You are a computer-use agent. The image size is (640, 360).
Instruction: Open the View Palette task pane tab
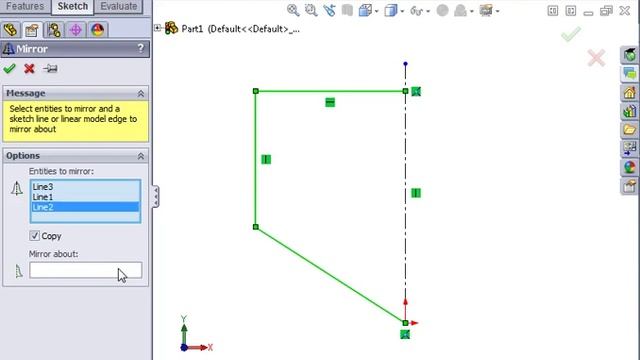pos(630,149)
